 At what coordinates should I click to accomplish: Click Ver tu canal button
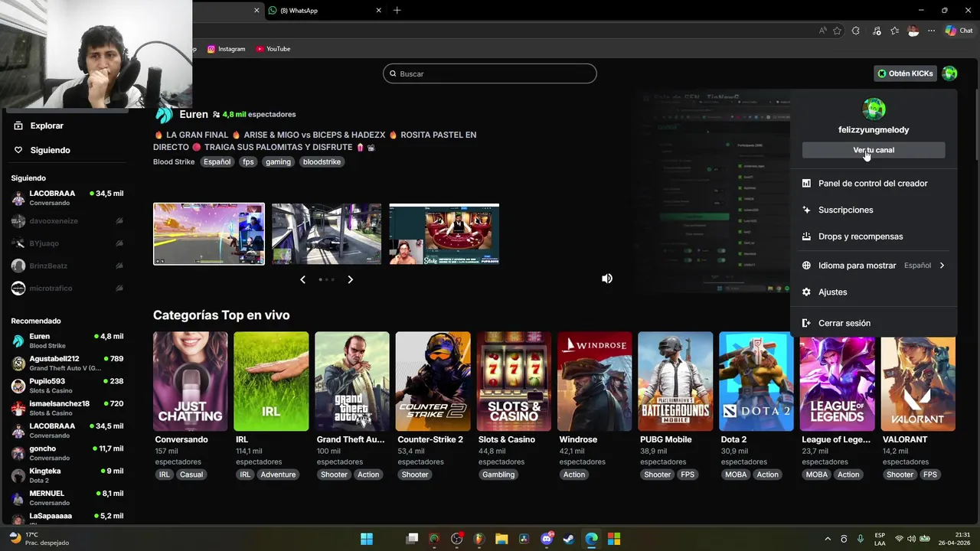click(x=874, y=150)
